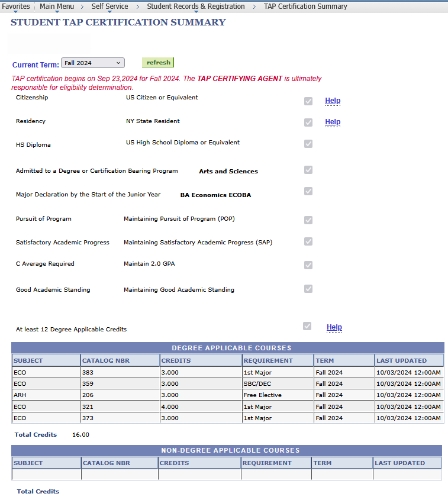Image resolution: width=448 pixels, height=500 pixels.
Task: Go to Self Service breadcrumb
Action: [109, 7]
